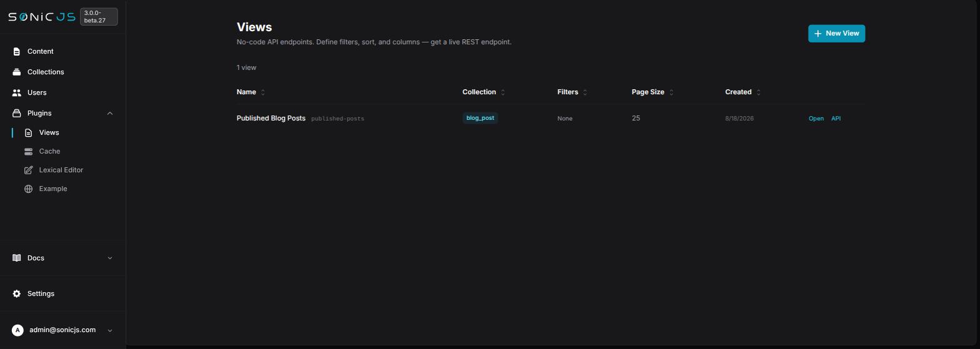This screenshot has height=349, width=980.
Task: Sort by Page Size column header
Action: (652, 92)
